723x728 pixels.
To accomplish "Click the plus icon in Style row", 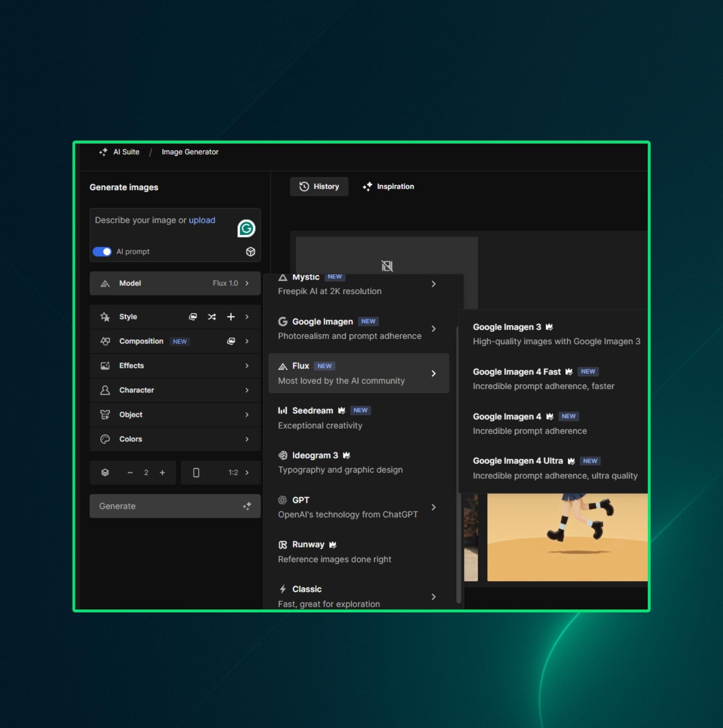I will click(x=231, y=317).
